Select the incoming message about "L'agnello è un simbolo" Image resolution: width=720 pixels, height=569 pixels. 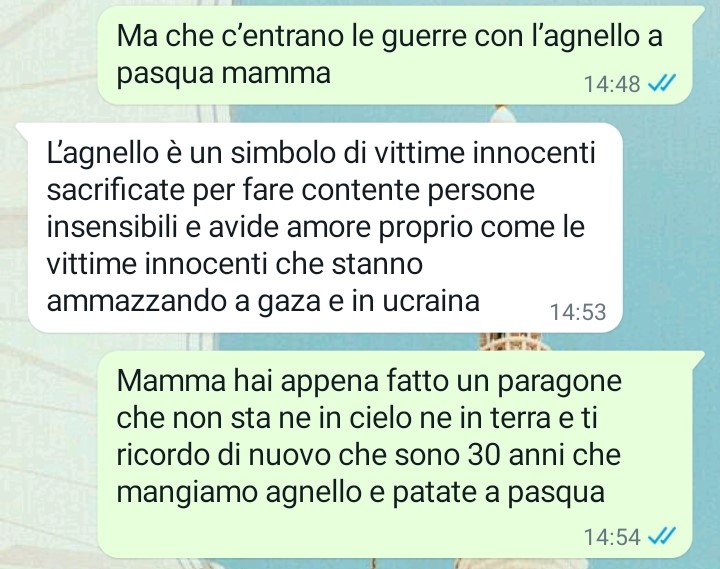[325, 228]
